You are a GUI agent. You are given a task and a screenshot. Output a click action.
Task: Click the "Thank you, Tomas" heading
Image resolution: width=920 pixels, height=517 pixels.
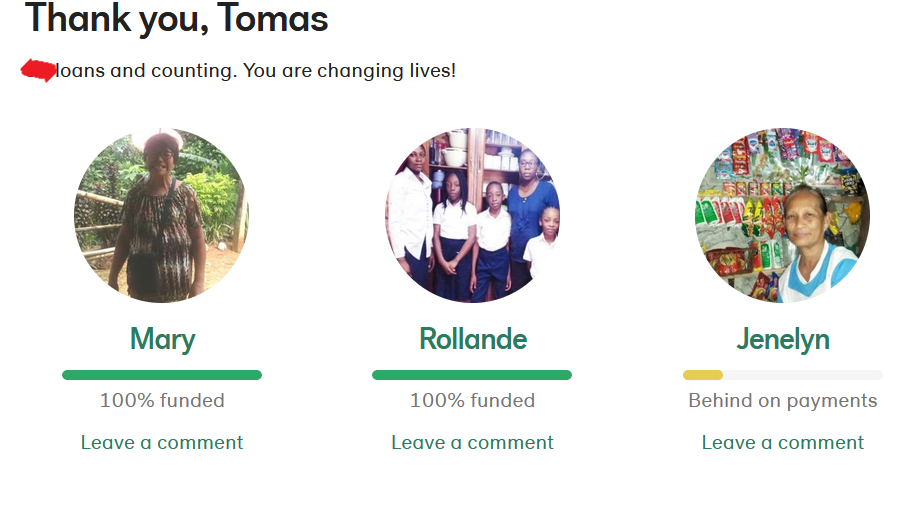point(176,18)
